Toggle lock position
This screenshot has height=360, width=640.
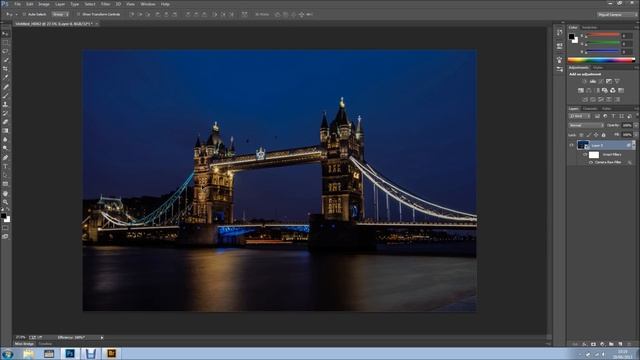[596, 135]
